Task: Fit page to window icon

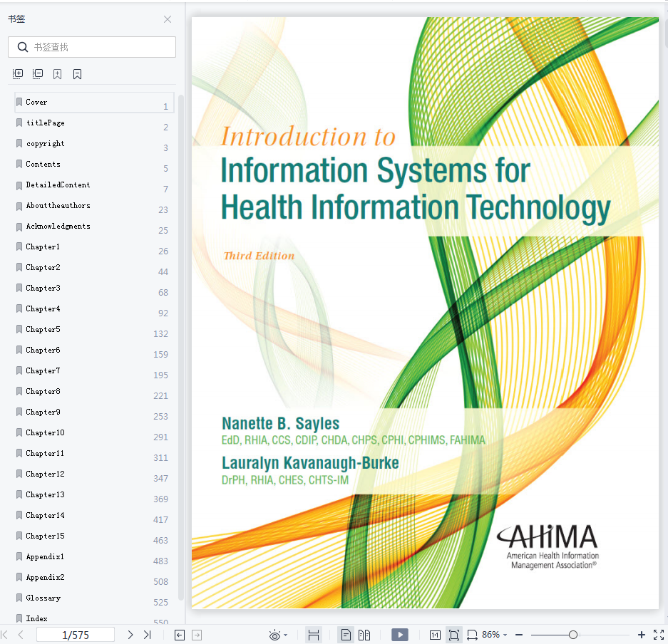Action: coord(454,635)
